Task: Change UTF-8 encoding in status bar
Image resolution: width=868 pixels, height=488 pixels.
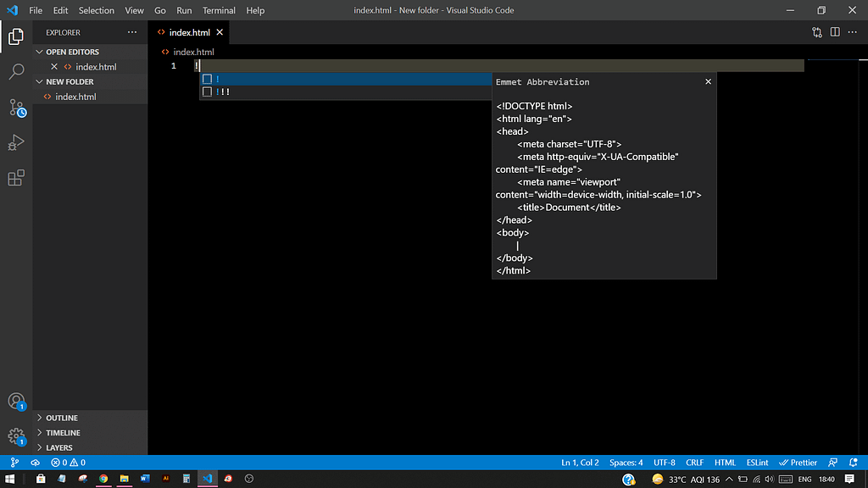Action: click(664, 463)
